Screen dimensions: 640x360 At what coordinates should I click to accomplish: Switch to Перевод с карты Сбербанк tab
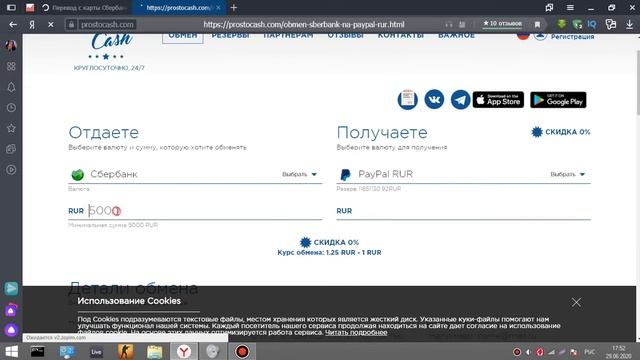[x=86, y=8]
